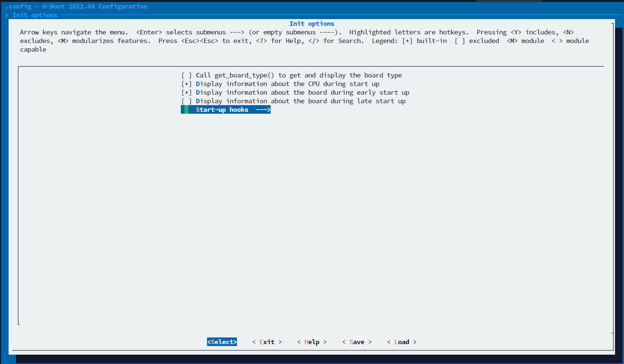Click the 'Init options' breadcrumb at top
624x364 pixels.
(35, 15)
